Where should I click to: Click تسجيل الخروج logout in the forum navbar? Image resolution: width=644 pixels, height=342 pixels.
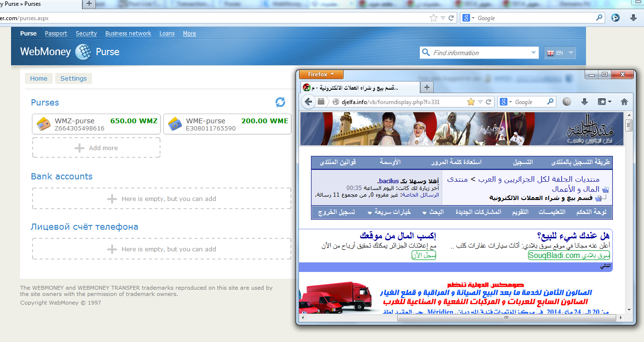pyautogui.click(x=336, y=212)
